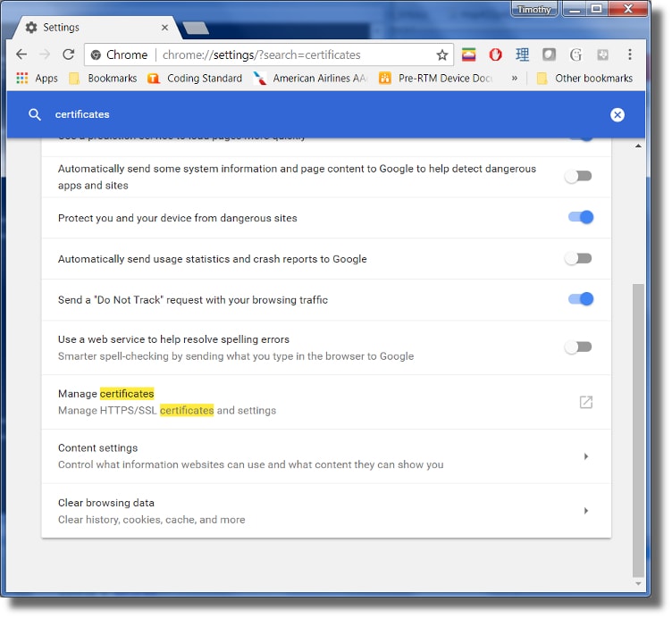Click the grey G extension icon
Image resolution: width=672 pixels, height=618 pixels.
[575, 54]
